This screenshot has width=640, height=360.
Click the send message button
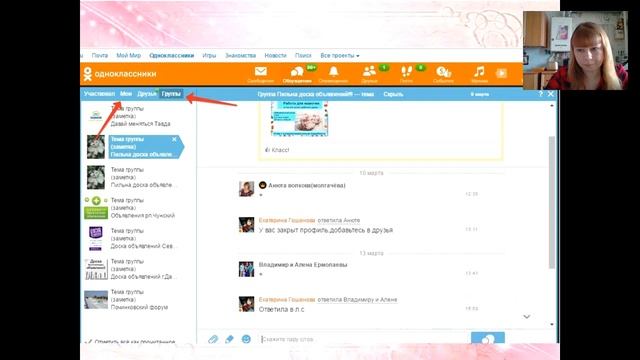pos(488,338)
